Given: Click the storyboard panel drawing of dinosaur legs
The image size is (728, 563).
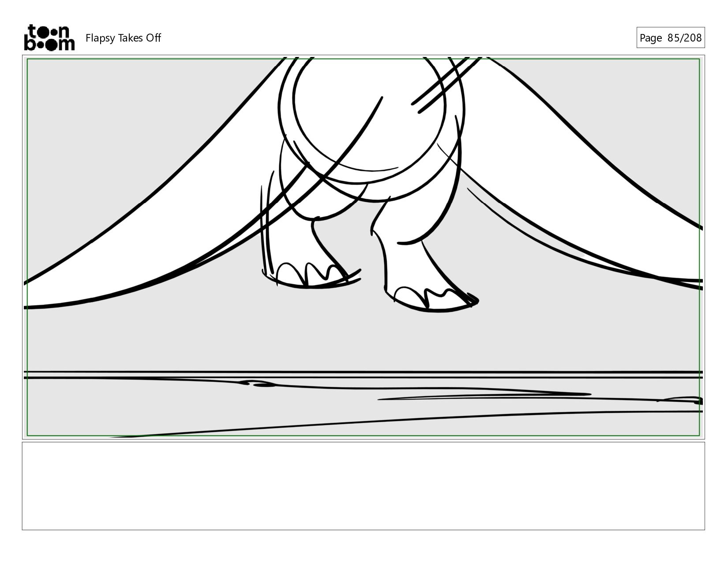Looking at the screenshot, I should (x=363, y=247).
